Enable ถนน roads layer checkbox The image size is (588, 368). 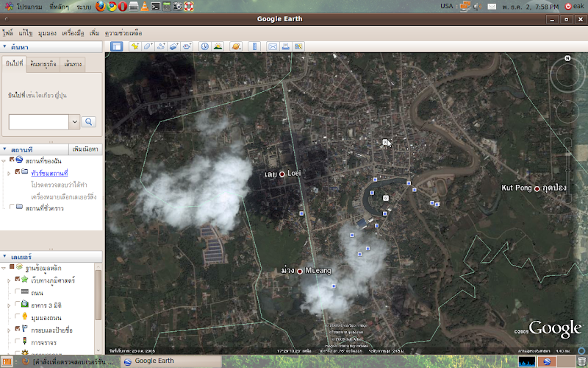pos(17,291)
